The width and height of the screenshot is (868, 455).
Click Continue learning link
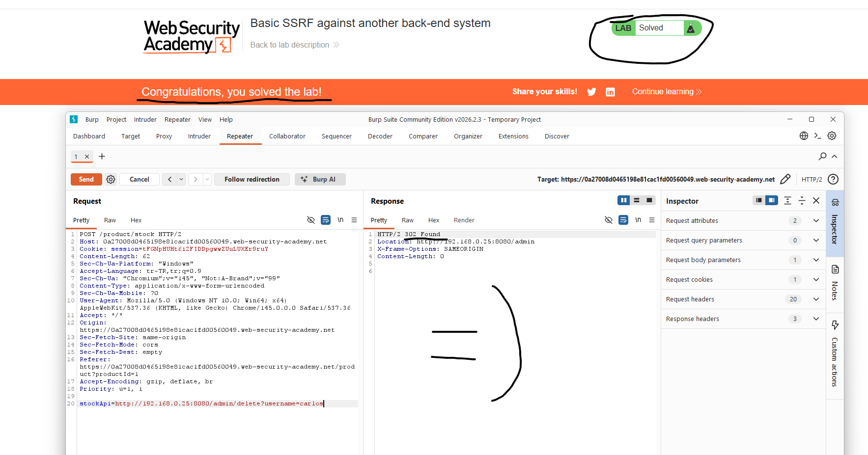(667, 92)
